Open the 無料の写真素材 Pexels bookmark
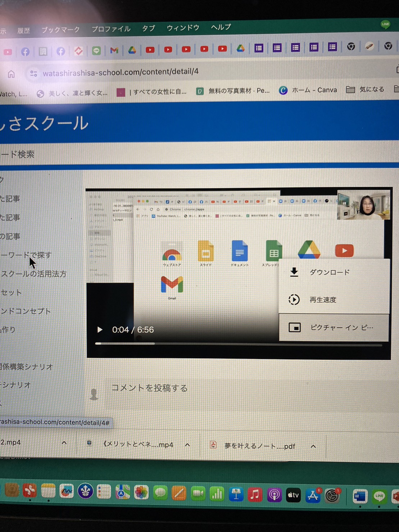Screen dimensions: 399x532 tap(233, 91)
